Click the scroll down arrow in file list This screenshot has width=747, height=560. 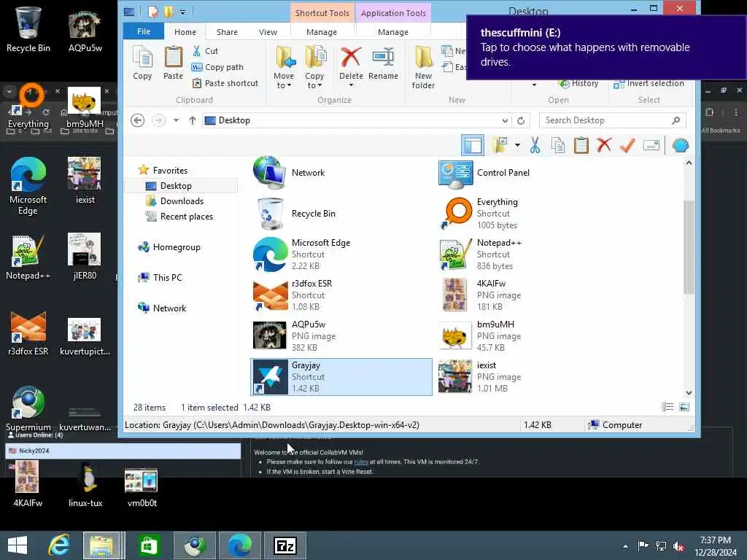point(689,393)
